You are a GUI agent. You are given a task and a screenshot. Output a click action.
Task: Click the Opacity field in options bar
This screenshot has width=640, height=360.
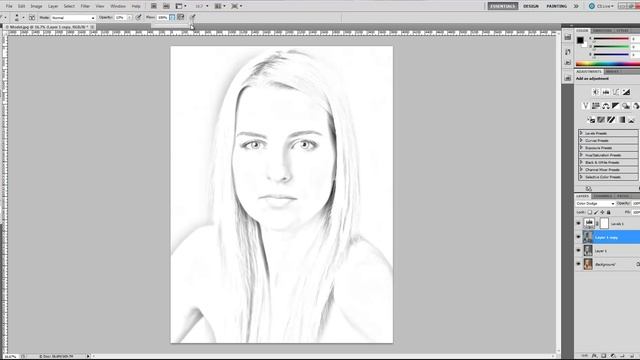121,18
